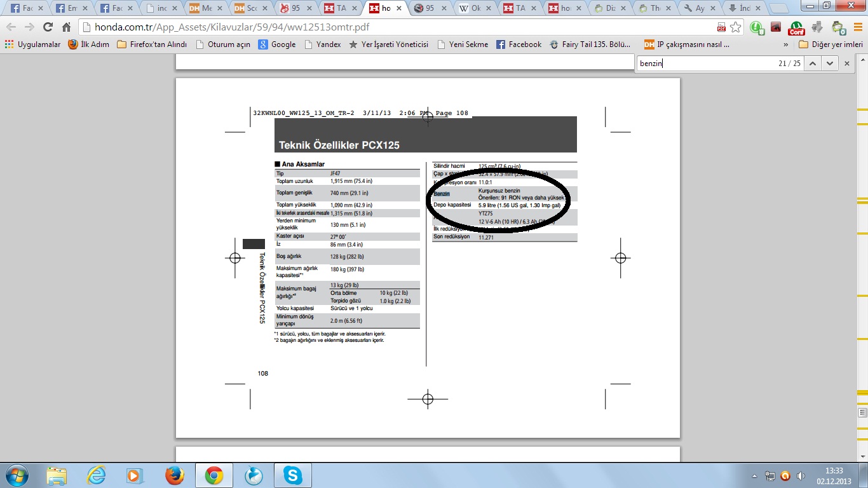Show hidden system tray icons

(x=754, y=475)
